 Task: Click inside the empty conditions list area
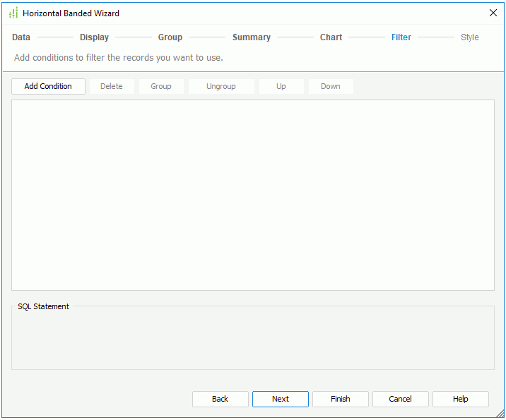253,195
